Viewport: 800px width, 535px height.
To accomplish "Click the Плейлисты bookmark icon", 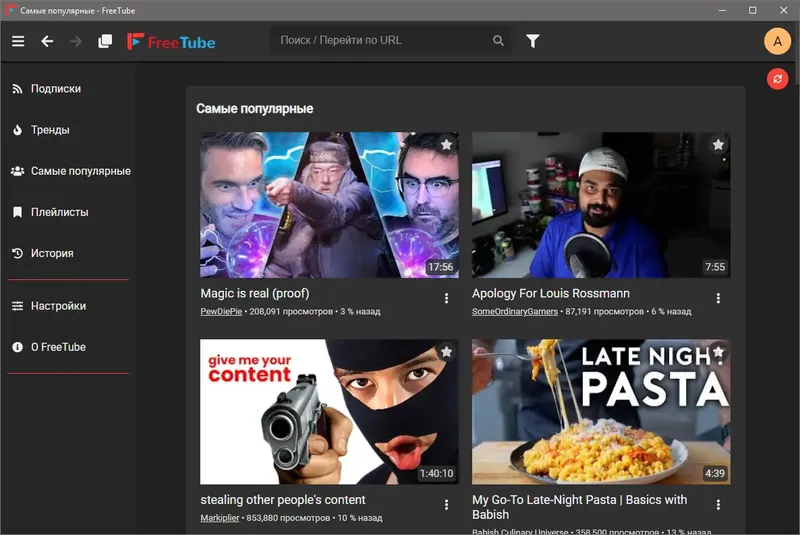I will pos(17,212).
